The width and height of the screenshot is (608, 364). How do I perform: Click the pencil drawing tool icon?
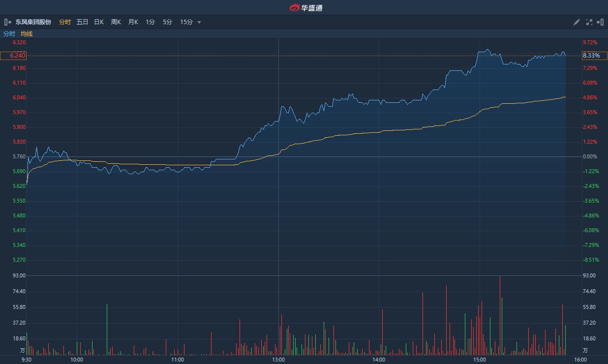tap(577, 22)
